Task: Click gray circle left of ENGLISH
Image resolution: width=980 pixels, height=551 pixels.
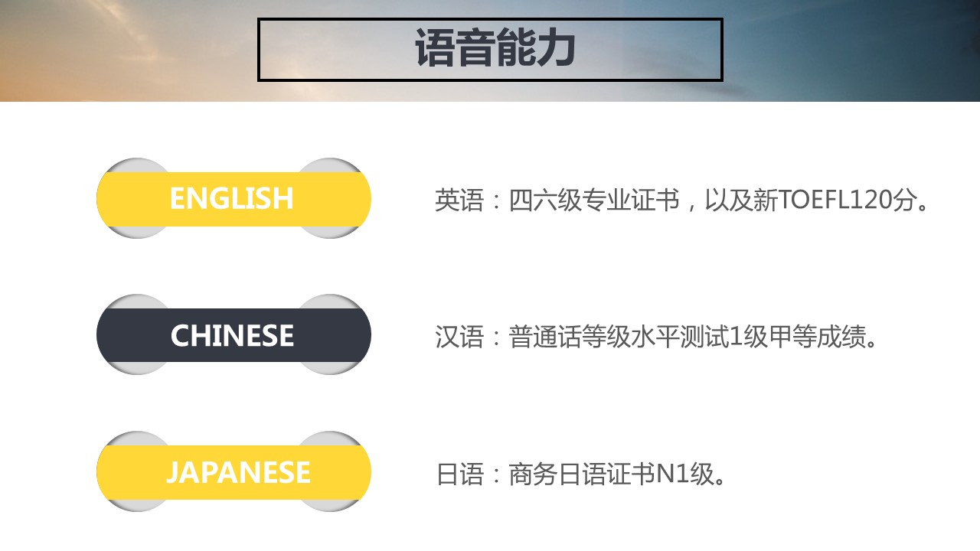Action: tap(135, 165)
